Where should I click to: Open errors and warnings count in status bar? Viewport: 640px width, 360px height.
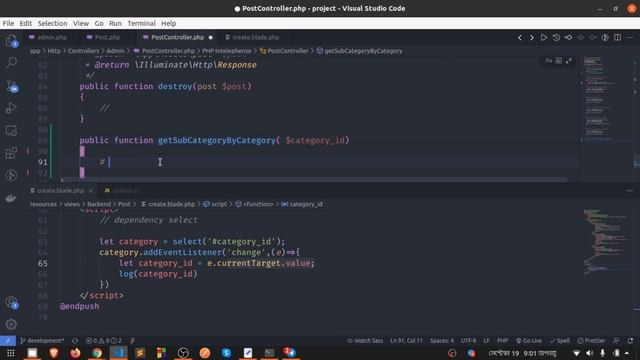point(104,340)
